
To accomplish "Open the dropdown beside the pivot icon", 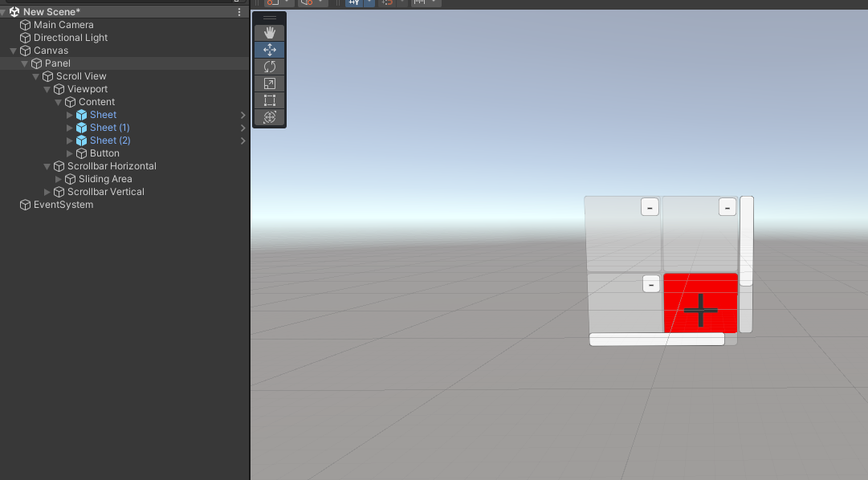I will point(287,3).
